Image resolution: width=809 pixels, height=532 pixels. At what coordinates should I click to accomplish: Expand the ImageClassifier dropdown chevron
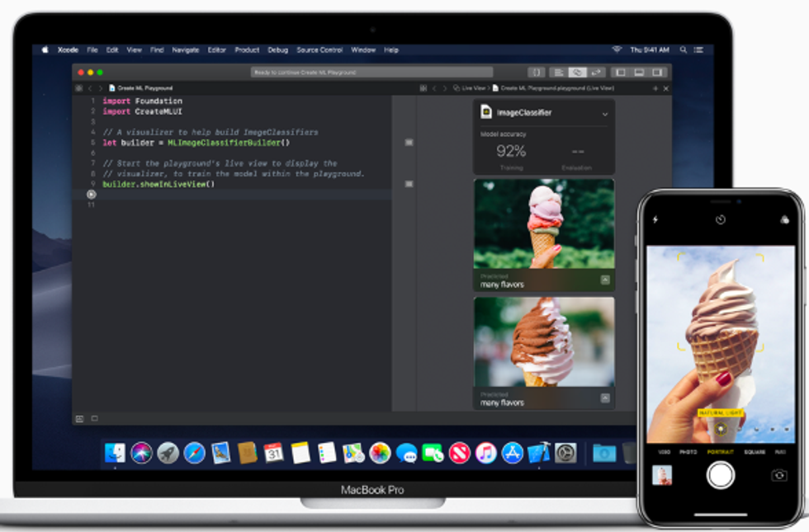tap(605, 114)
